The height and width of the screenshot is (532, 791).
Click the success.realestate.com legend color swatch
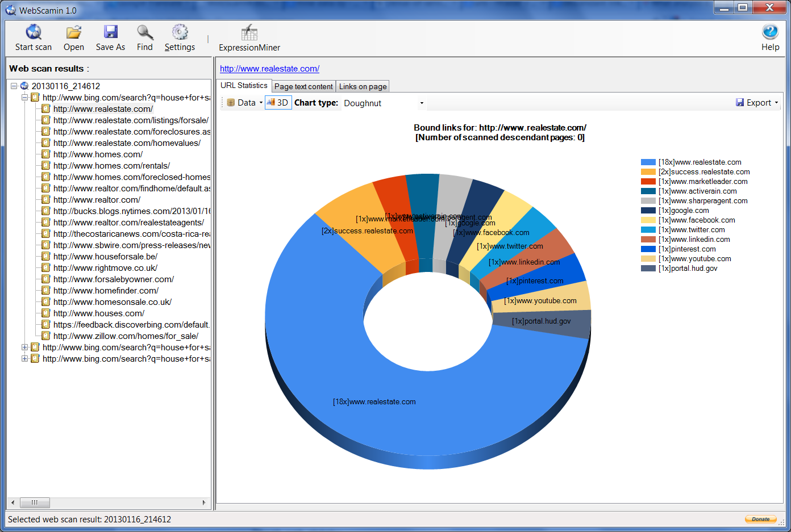(648, 172)
